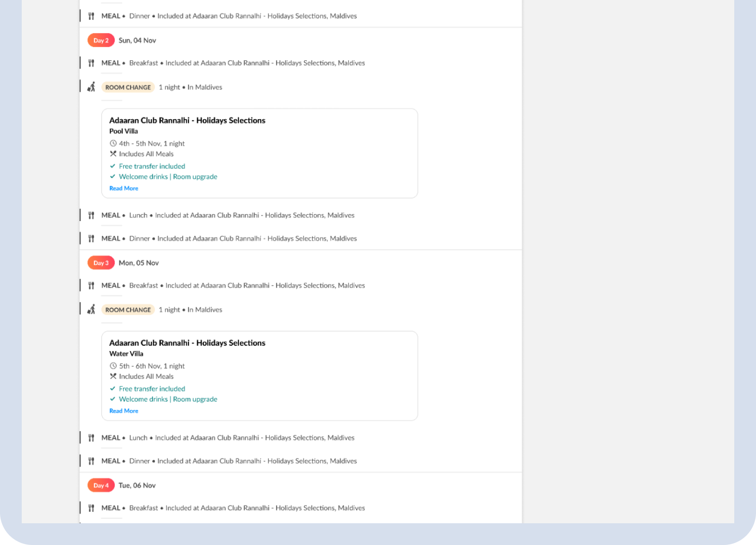Click the meal icon for Sunday 04 Nov dinner
The image size is (756, 545).
coord(91,238)
